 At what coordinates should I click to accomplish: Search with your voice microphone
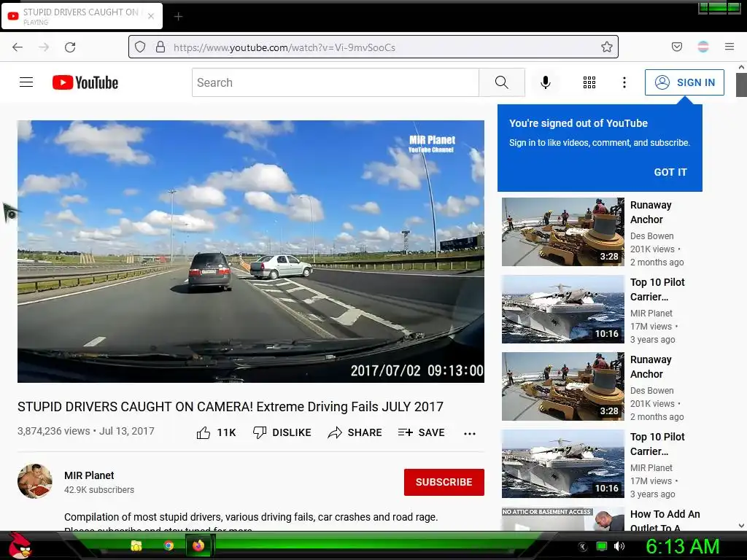(546, 82)
